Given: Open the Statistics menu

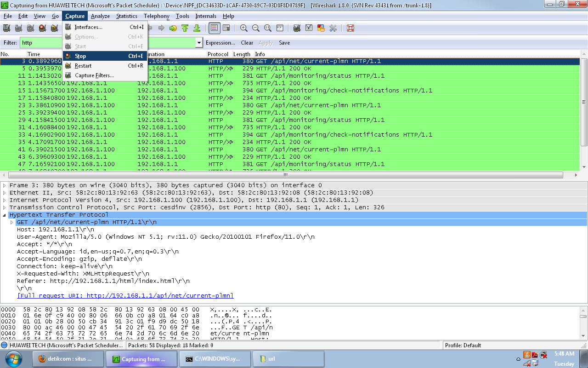Looking at the screenshot, I should [x=127, y=16].
